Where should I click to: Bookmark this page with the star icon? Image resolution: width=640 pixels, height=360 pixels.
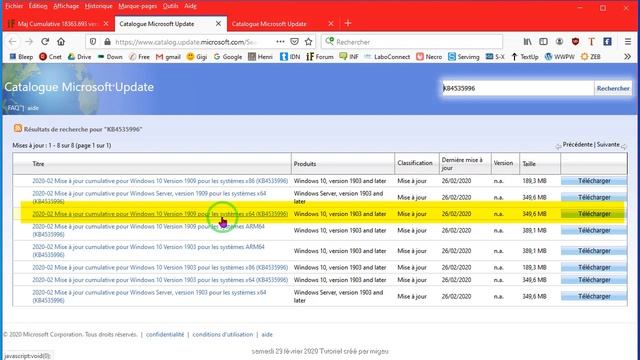tap(309, 42)
